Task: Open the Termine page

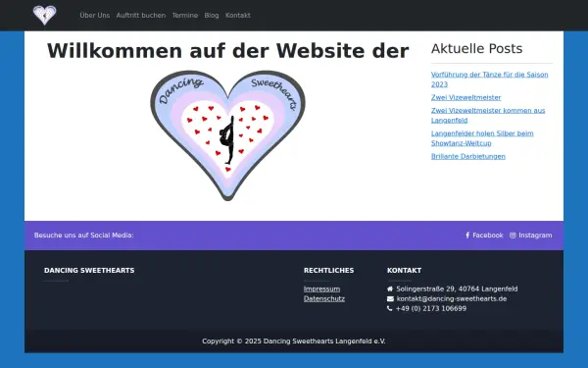Action: pos(185,16)
